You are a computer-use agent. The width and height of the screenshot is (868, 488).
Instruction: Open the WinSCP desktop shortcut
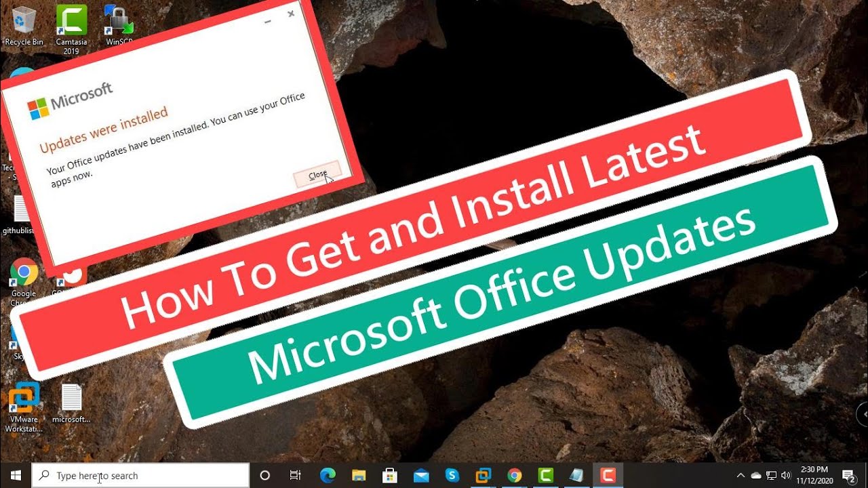(119, 26)
